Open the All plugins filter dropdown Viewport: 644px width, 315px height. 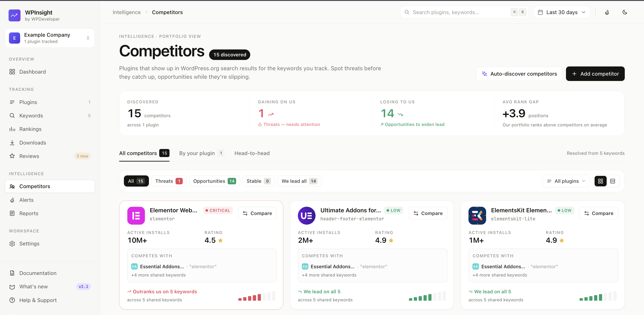pos(566,181)
